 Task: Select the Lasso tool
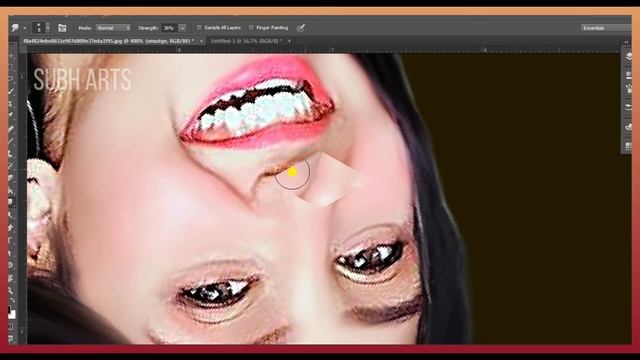pyautogui.click(x=12, y=79)
